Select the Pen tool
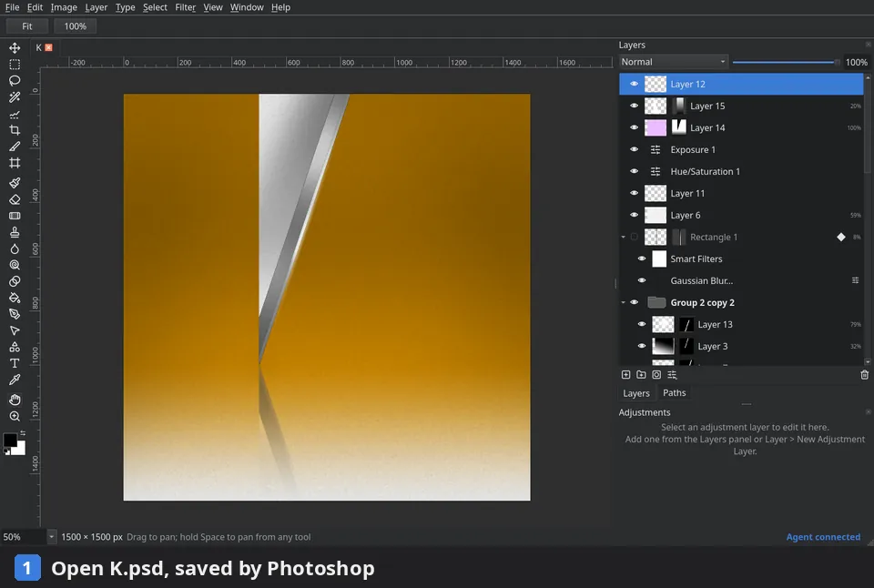 (x=15, y=314)
